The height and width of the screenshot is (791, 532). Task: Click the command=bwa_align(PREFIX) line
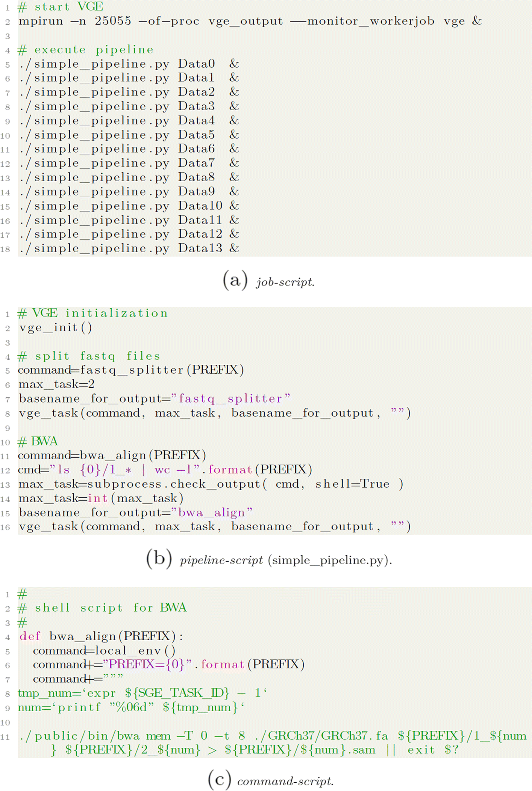coord(112,456)
